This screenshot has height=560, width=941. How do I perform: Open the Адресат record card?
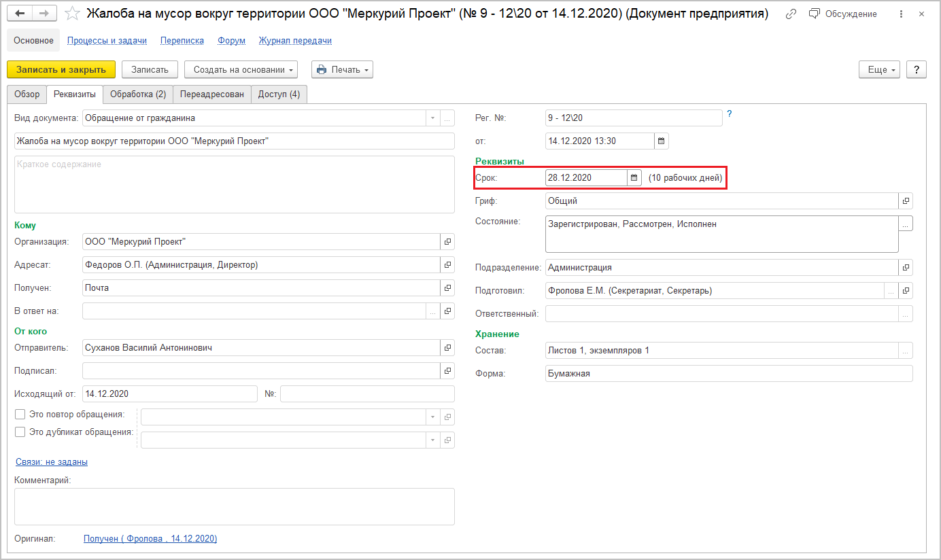click(447, 264)
